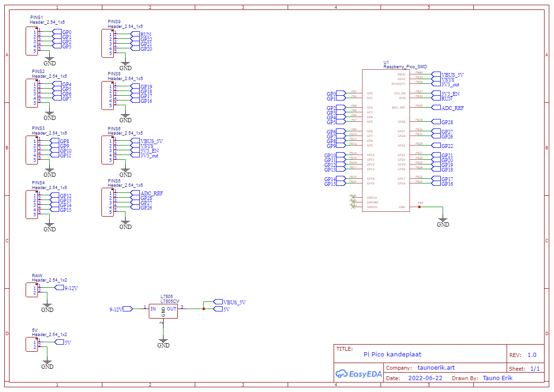Select the 5V 1x2 header symbol
The width and height of the screenshot is (554, 392).
(x=32, y=344)
